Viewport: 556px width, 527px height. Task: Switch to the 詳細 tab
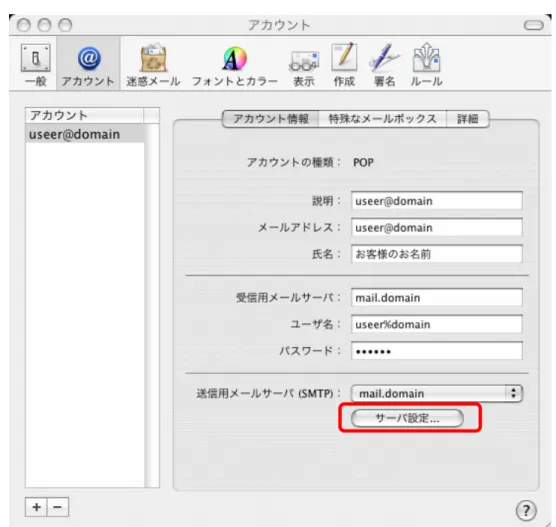[x=468, y=119]
